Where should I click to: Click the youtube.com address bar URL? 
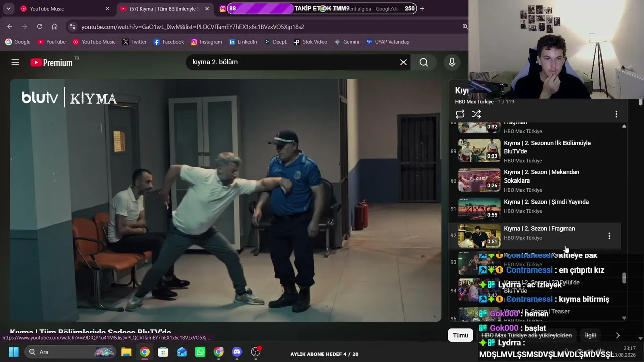click(x=193, y=27)
